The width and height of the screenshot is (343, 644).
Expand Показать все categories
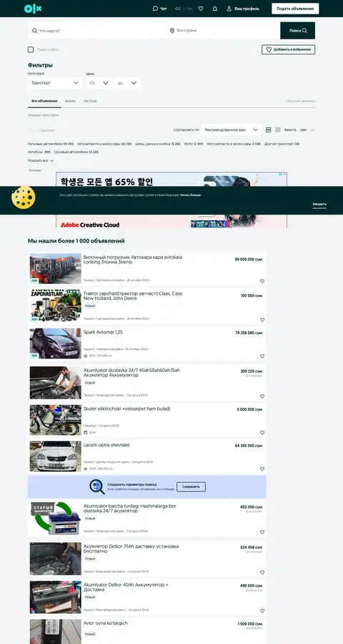click(41, 160)
